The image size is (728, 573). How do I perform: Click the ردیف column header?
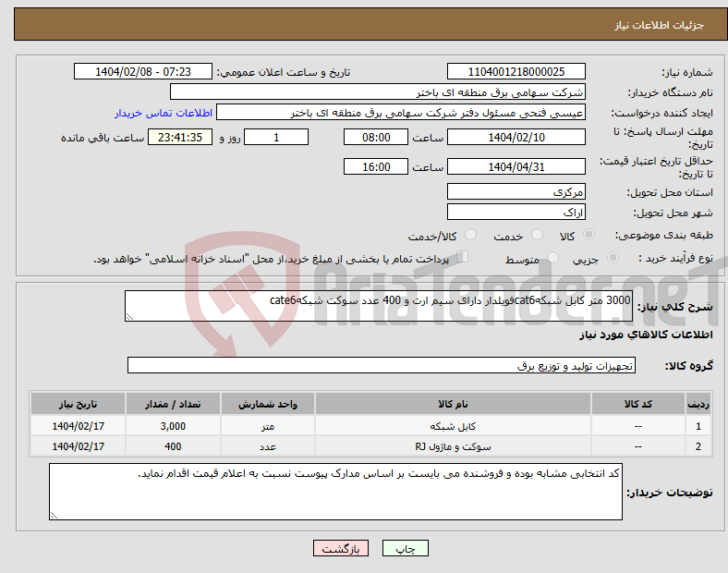698,404
